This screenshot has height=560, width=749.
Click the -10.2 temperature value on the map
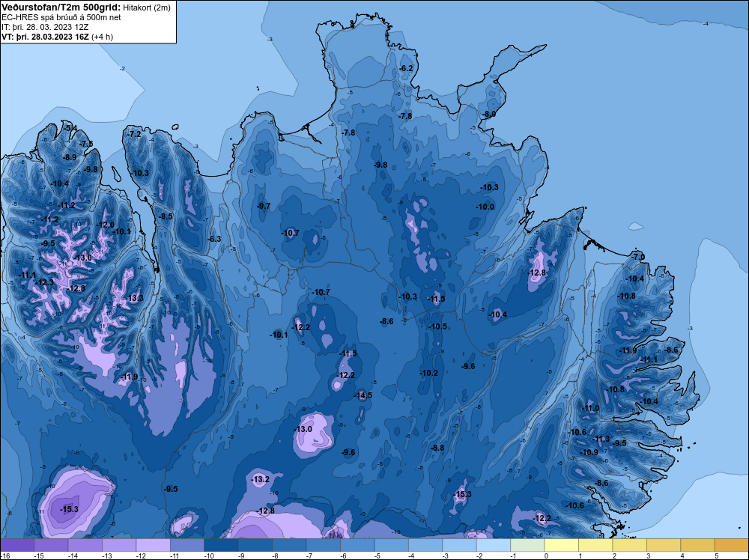click(428, 373)
